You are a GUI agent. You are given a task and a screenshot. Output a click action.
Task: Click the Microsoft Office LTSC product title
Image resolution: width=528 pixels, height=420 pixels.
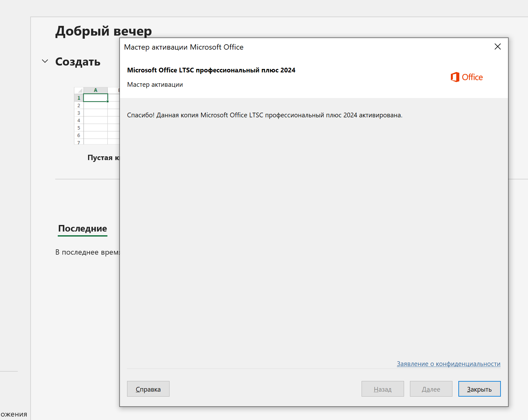211,70
